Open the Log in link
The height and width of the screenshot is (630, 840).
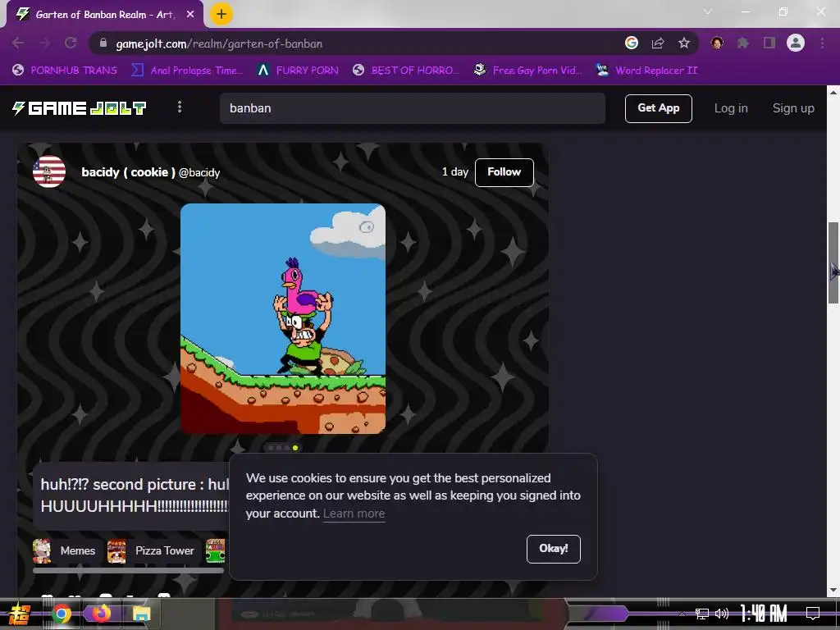click(x=731, y=108)
